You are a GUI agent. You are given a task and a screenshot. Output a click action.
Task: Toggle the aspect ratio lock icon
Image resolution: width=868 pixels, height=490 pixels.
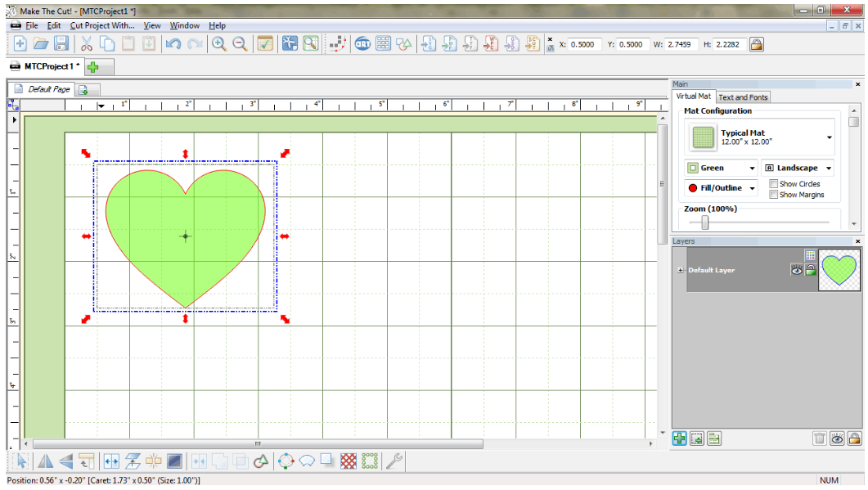pos(757,44)
